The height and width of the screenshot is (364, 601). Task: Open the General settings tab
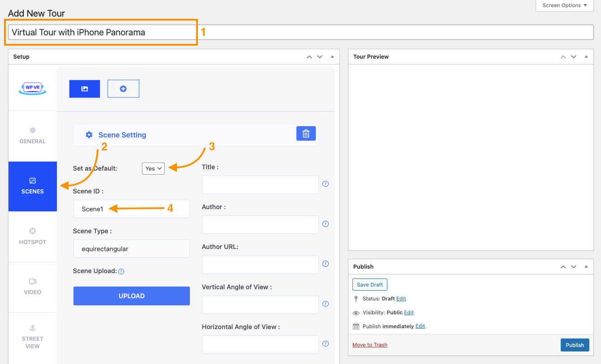[x=33, y=136]
